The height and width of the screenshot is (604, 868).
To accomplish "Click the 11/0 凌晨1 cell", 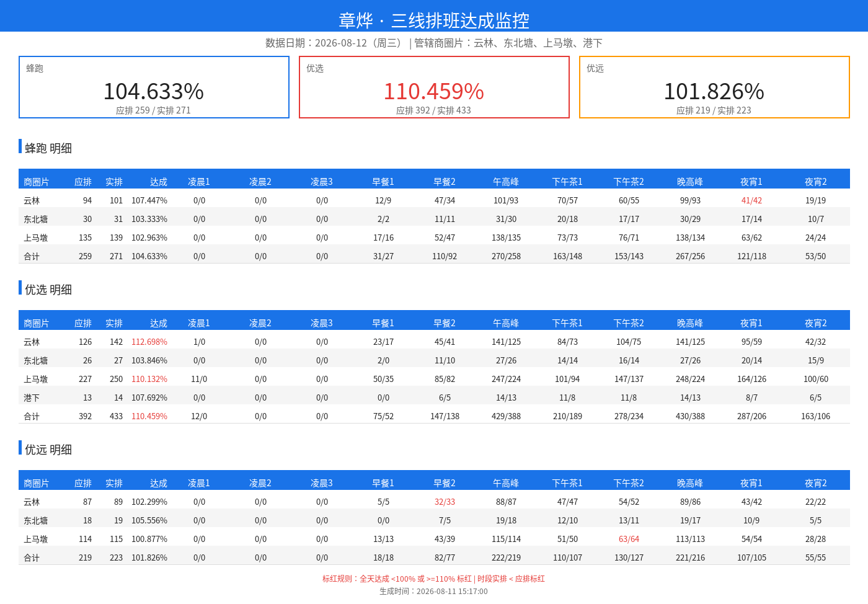I will (199, 379).
